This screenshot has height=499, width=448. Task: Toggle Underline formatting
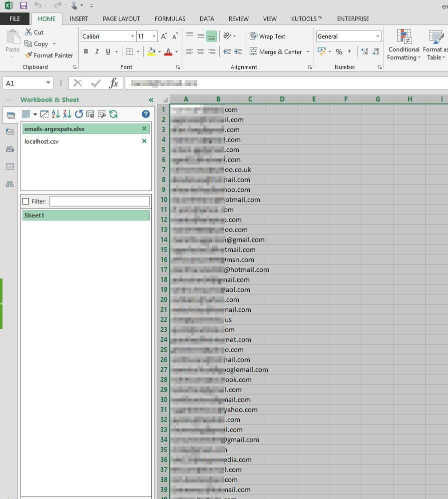tap(108, 51)
